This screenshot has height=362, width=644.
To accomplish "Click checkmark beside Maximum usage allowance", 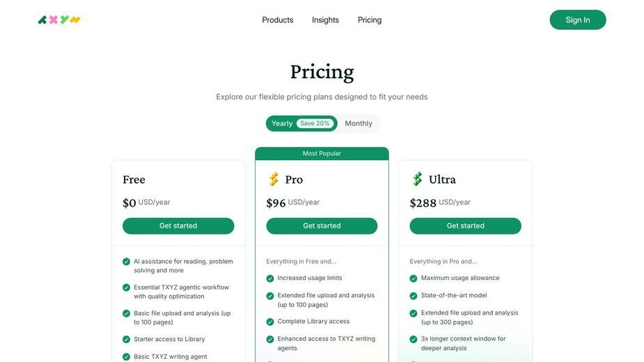I will pyautogui.click(x=414, y=278).
